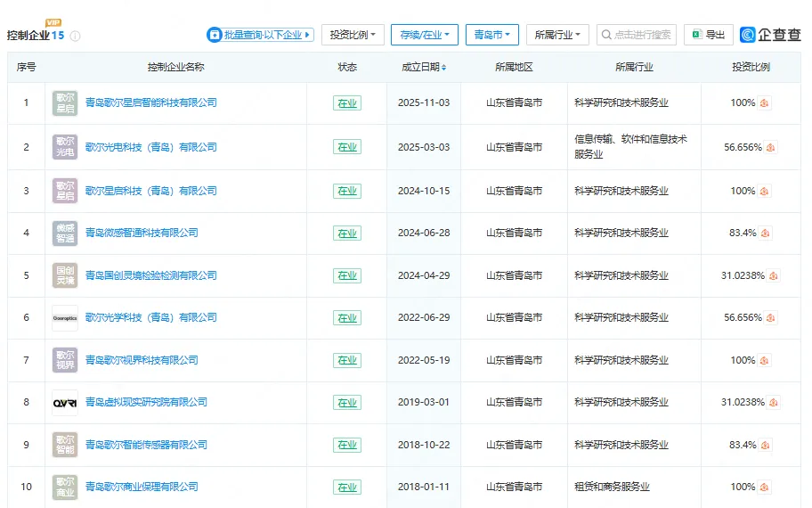Viewport: 812px width, 508px height.
Task: Open equity chain icon for 歌尔光电科技 56.656%
Action: 771,148
